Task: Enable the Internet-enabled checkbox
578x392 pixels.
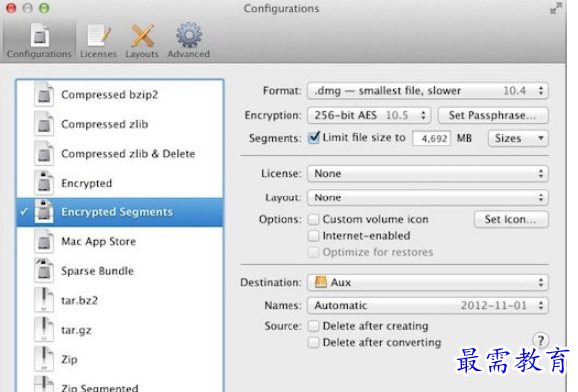Action: coord(313,236)
